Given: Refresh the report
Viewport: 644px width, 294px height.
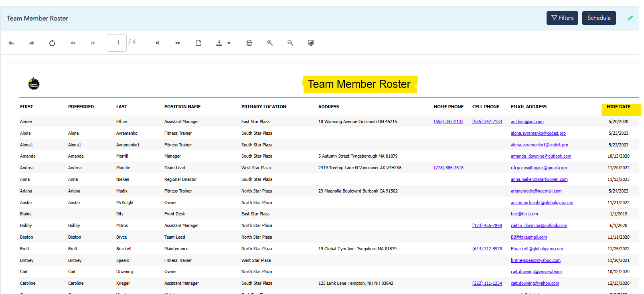Looking at the screenshot, I should 52,43.
